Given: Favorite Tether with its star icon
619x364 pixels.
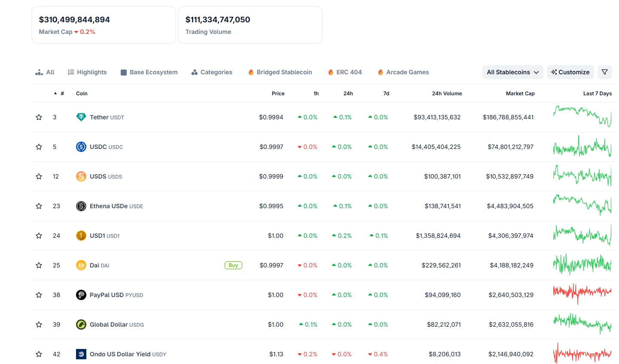Looking at the screenshot, I should point(39,117).
